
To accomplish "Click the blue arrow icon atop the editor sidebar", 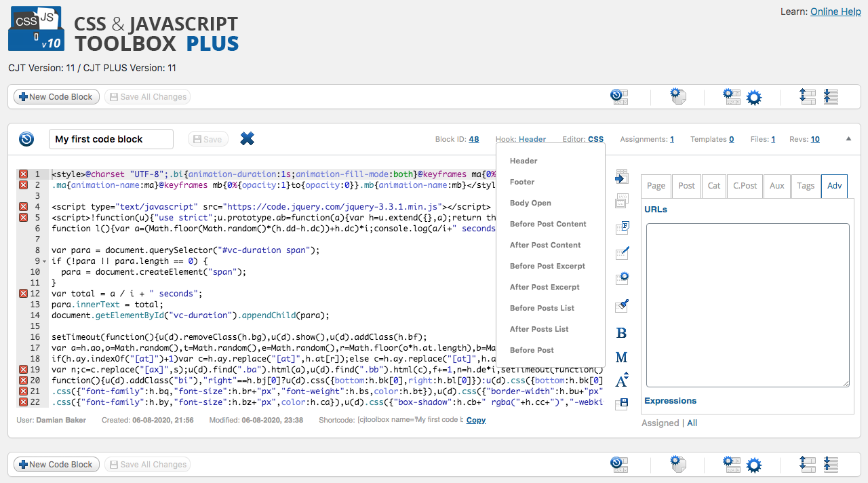I will pos(622,177).
